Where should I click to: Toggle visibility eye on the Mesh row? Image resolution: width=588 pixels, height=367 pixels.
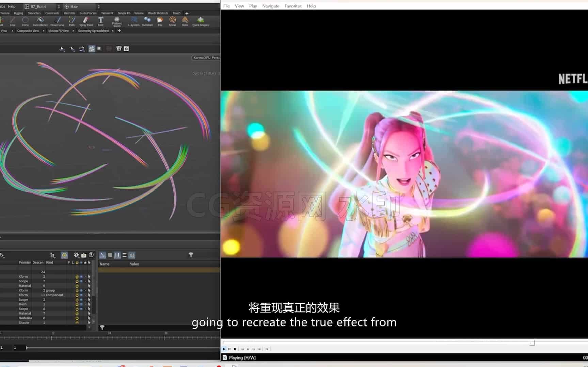click(81, 304)
